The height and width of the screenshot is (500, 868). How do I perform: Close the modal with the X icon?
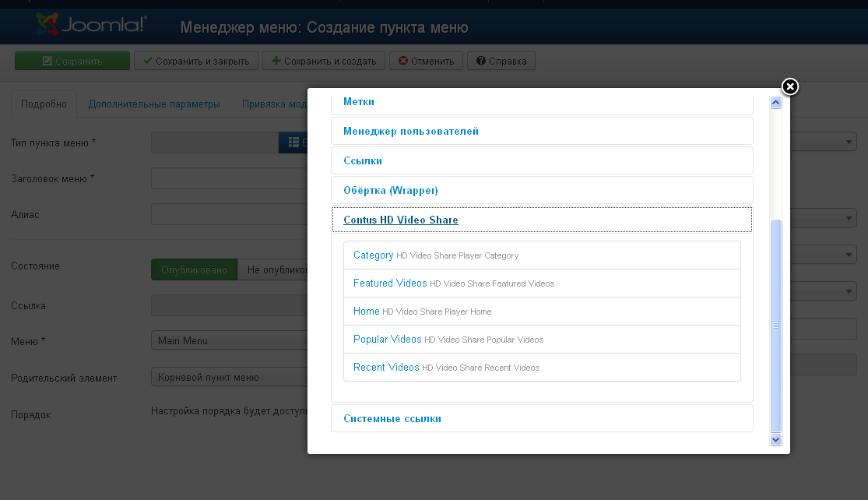(790, 86)
